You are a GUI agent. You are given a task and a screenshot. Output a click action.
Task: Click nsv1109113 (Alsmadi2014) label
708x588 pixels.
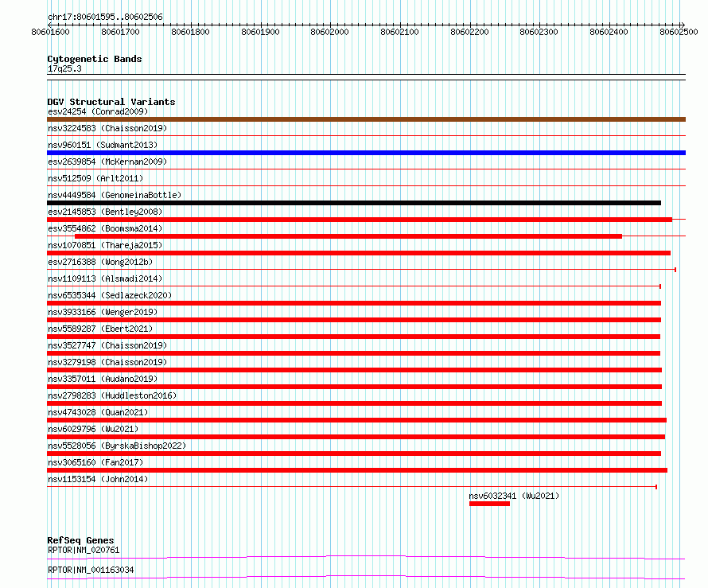point(105,278)
